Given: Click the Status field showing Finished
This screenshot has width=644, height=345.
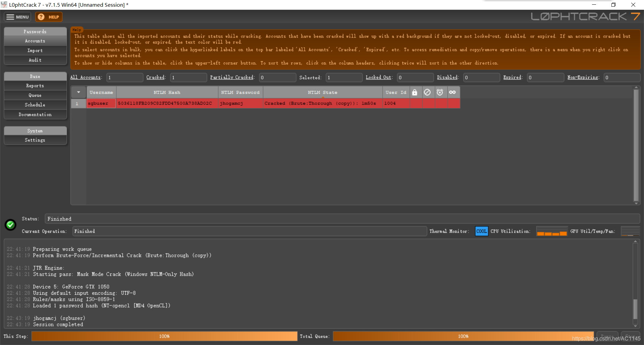Looking at the screenshot, I should pyautogui.click(x=342, y=219).
